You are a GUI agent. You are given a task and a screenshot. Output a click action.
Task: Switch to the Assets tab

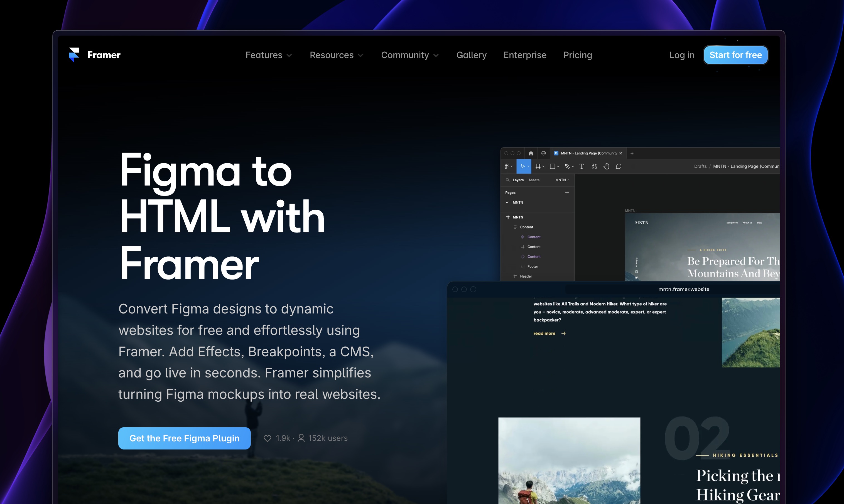coord(534,180)
